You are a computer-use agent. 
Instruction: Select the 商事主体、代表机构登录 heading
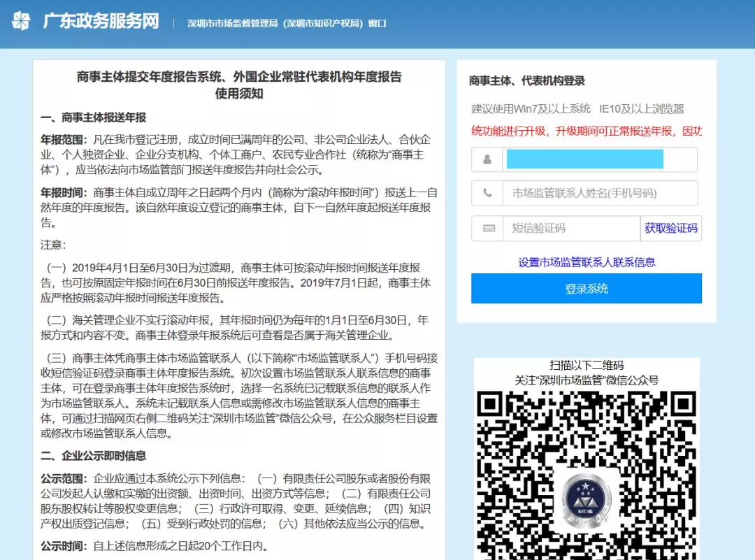pyautogui.click(x=527, y=81)
